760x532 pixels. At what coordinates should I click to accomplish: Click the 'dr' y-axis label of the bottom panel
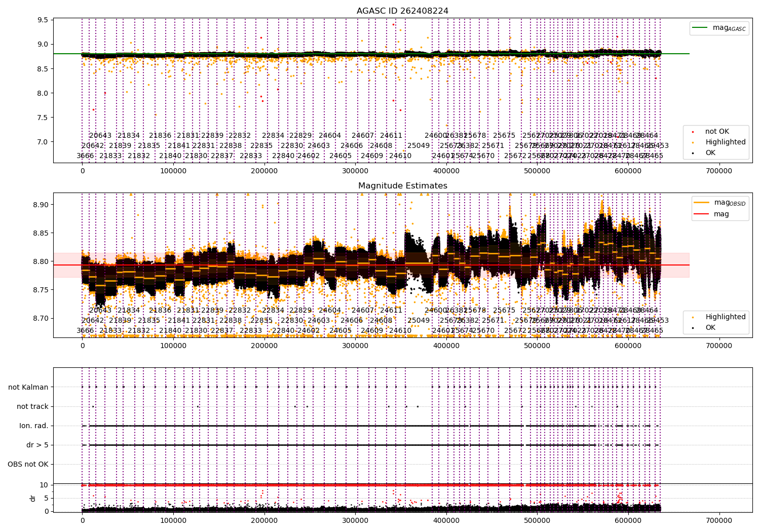coord(33,498)
